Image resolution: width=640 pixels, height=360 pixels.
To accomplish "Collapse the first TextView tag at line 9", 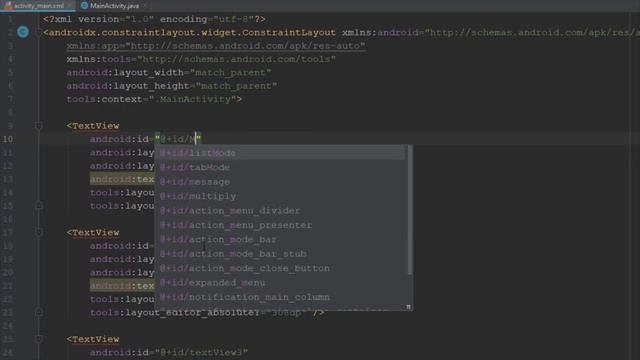I will 39,126.
